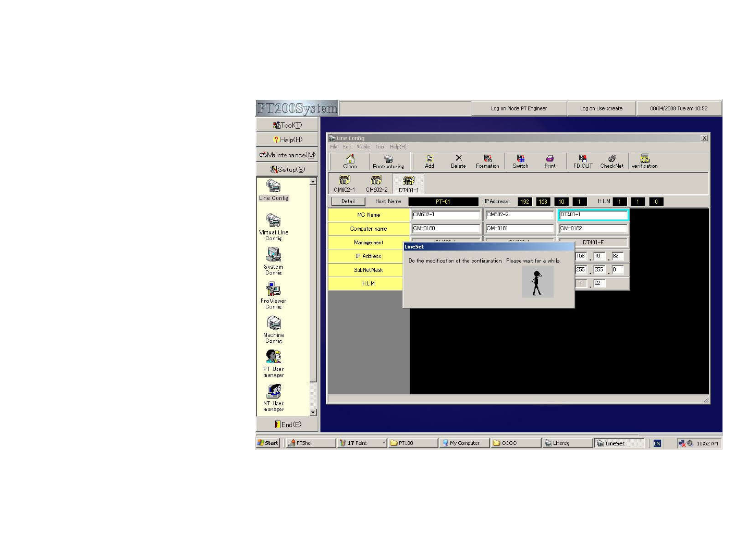The image size is (747, 560).
Task: Click the Detail button
Action: [x=348, y=202]
